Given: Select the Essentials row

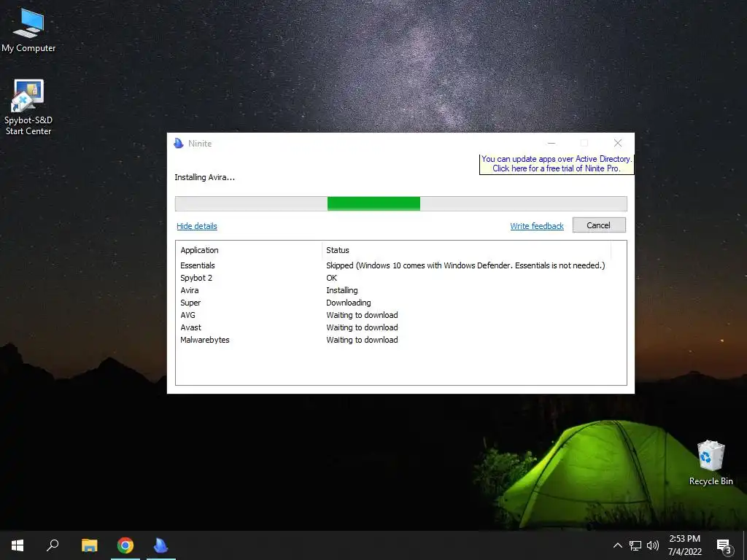Looking at the screenshot, I should (x=401, y=265).
